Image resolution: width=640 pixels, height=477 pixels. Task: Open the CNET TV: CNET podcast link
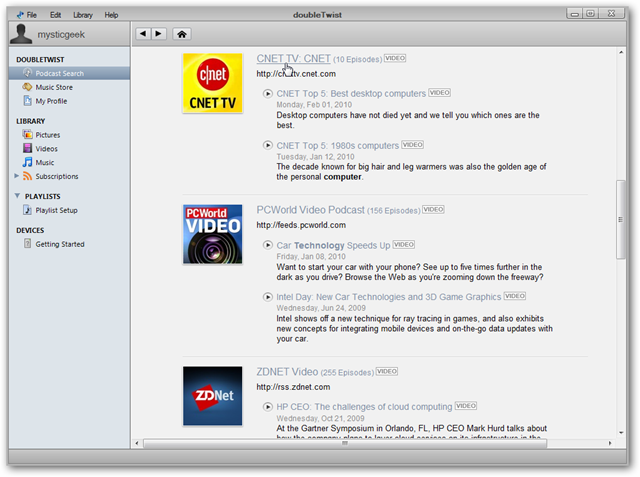pos(293,59)
